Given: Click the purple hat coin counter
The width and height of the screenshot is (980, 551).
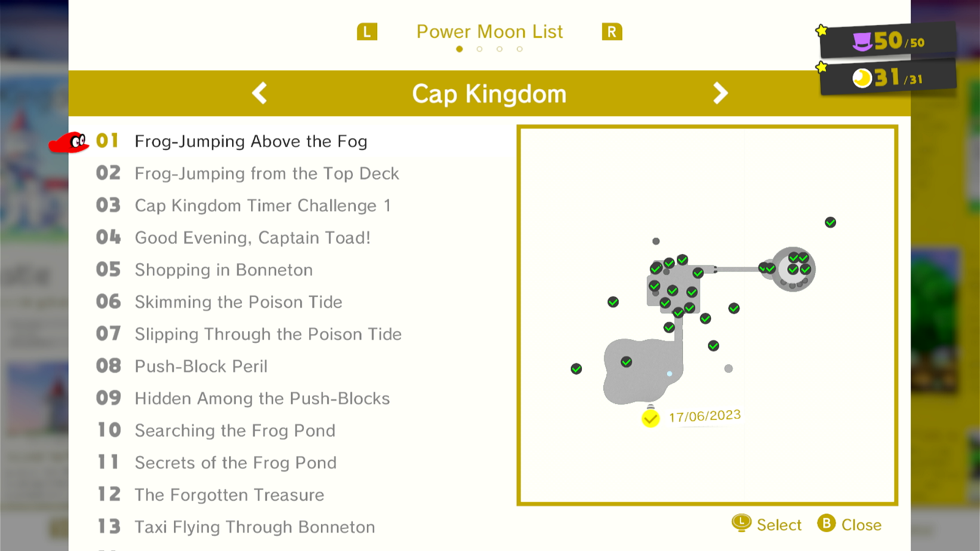Looking at the screenshot, I should pos(888,41).
